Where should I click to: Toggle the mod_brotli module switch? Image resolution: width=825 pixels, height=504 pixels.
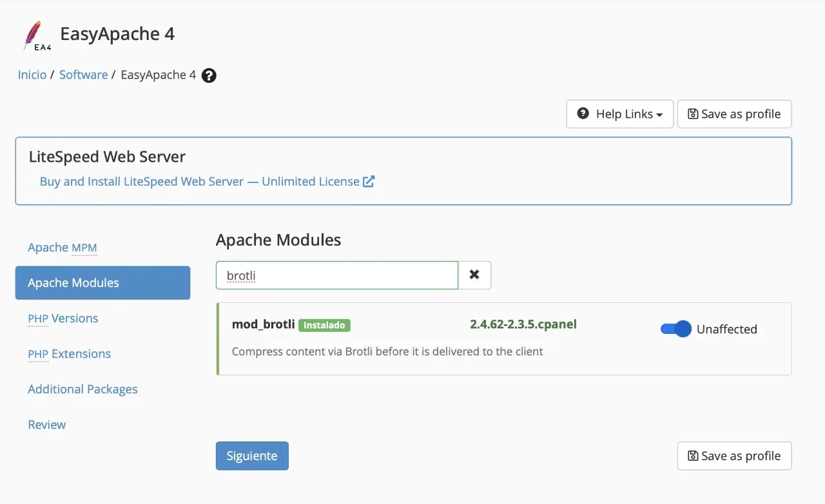(x=675, y=329)
